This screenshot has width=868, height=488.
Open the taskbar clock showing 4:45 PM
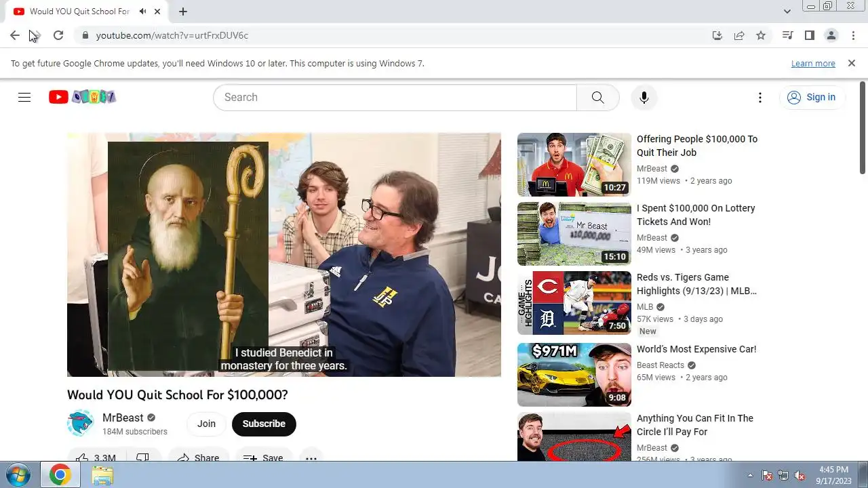[833, 475]
